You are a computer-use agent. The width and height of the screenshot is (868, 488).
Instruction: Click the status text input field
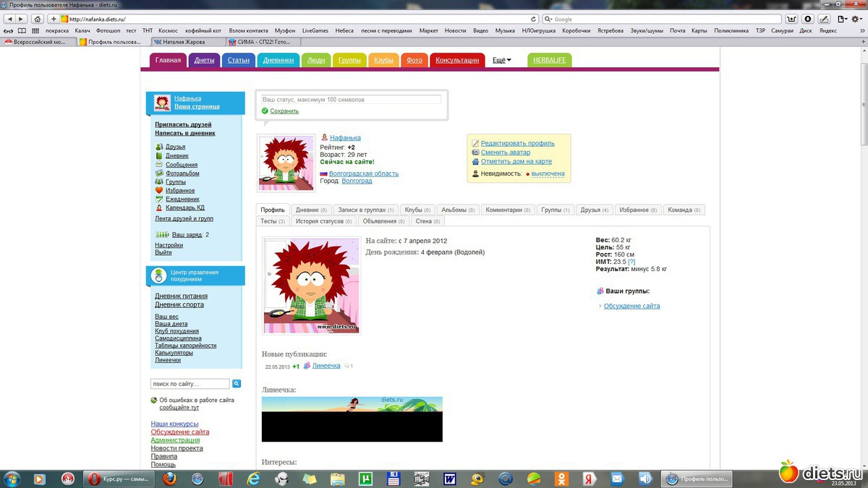click(351, 99)
